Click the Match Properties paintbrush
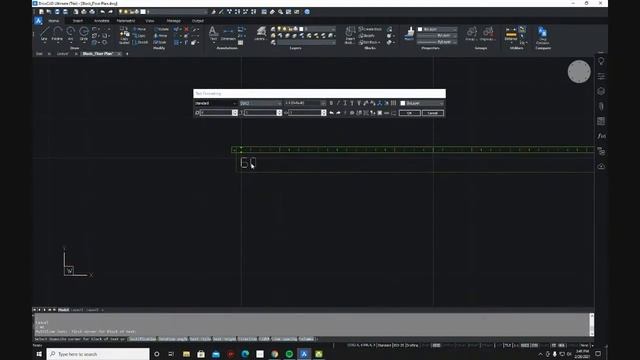Image resolution: width=640 pixels, height=360 pixels. pos(409,33)
